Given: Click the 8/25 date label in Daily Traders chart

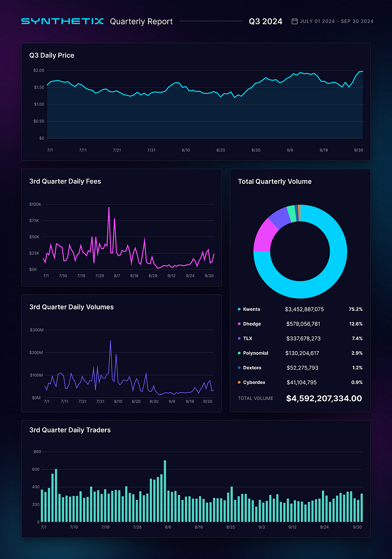Looking at the screenshot, I should tap(231, 527).
